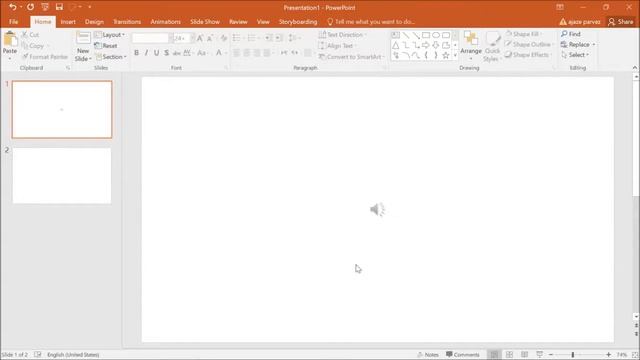Clear all formatting icon
The width and height of the screenshot is (640, 360).
point(224,38)
